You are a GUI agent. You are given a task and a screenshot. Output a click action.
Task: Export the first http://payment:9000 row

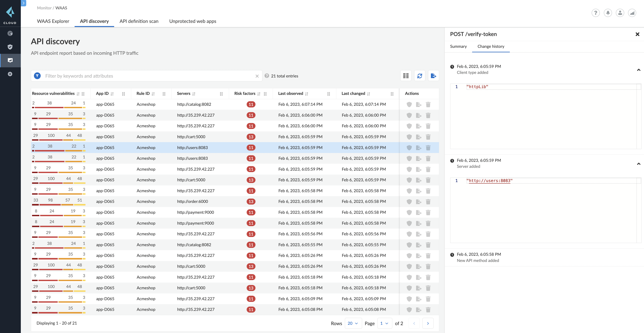point(419,212)
